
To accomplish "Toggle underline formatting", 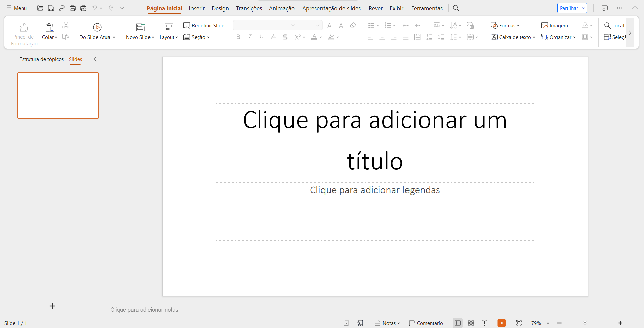I will click(262, 37).
